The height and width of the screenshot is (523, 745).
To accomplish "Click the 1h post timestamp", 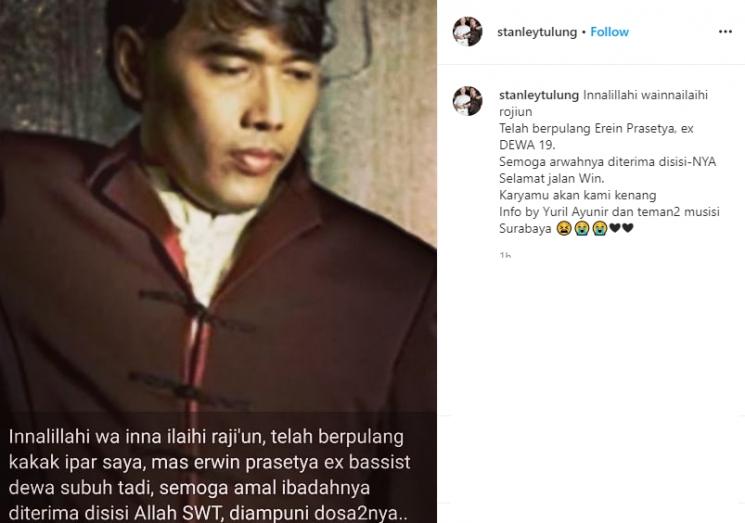I will 505,256.
